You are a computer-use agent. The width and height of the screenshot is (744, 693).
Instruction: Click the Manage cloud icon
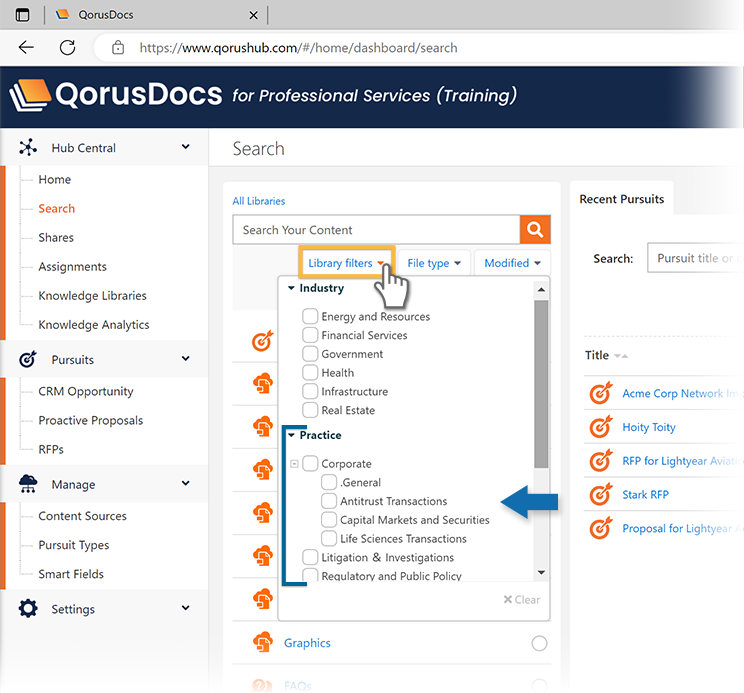(28, 483)
